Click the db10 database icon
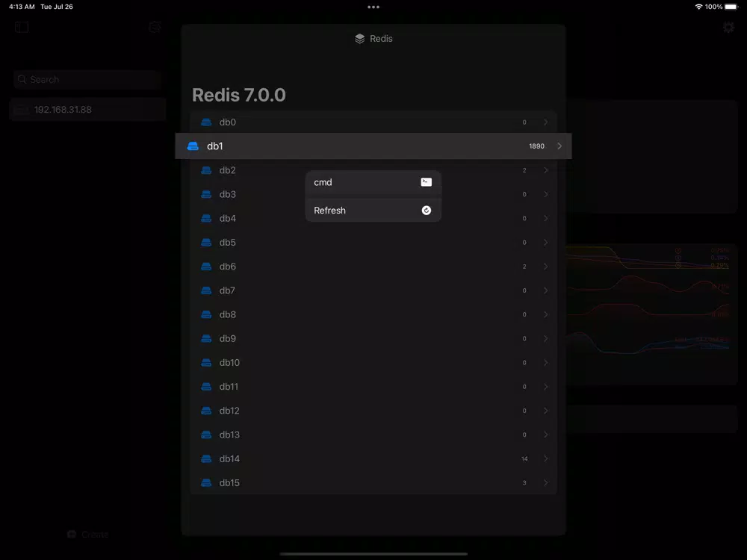The image size is (747, 560). [206, 363]
